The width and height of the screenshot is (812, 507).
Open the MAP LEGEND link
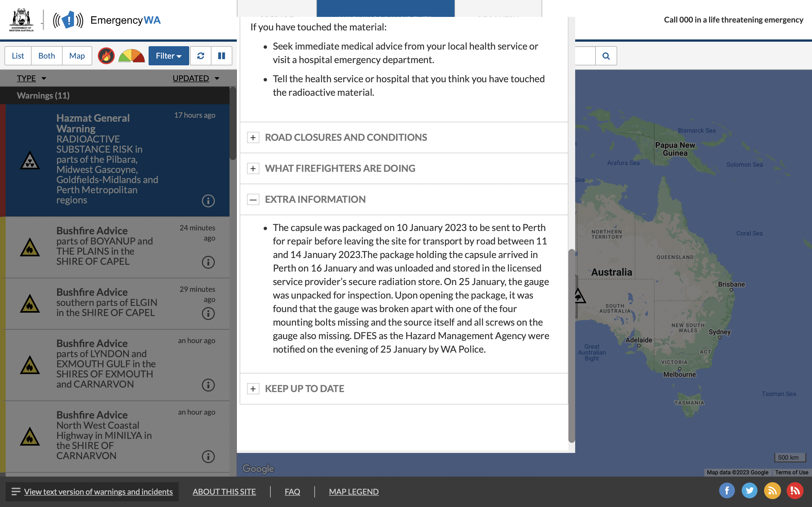354,492
